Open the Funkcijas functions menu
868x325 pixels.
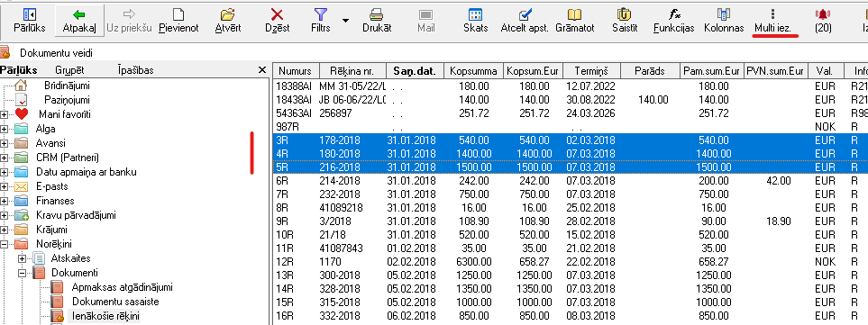coord(673,20)
